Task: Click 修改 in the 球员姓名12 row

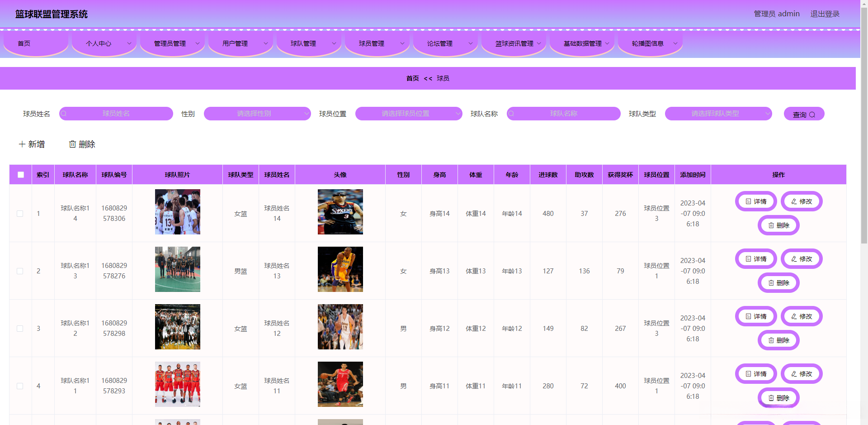Action: coord(802,316)
